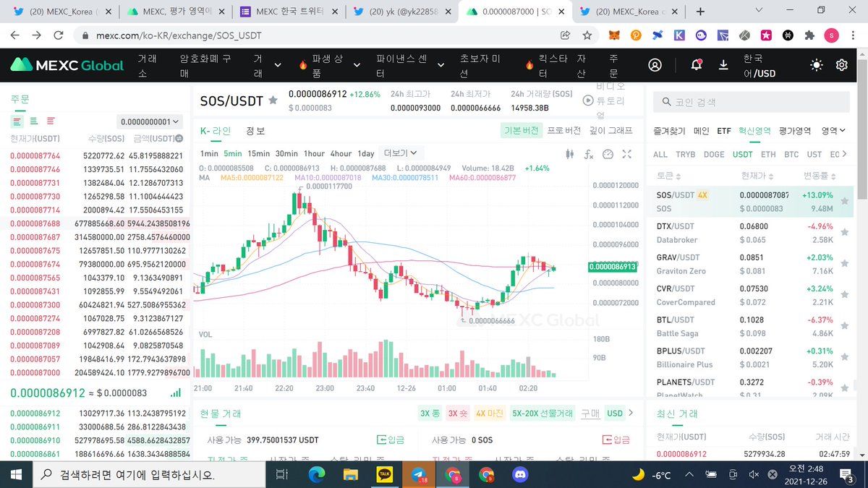Expand trade type arrow next to USD
This screenshot has height=488, width=868.
(x=630, y=413)
